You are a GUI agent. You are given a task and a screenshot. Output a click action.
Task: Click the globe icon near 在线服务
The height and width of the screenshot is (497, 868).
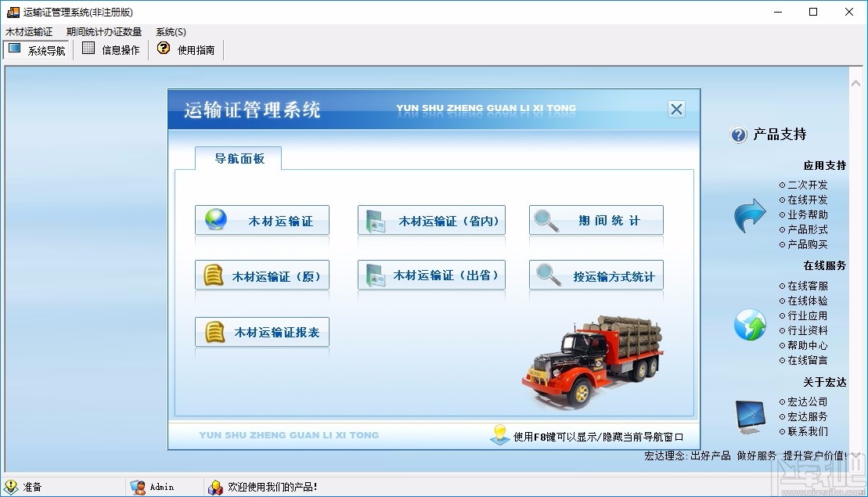(749, 324)
